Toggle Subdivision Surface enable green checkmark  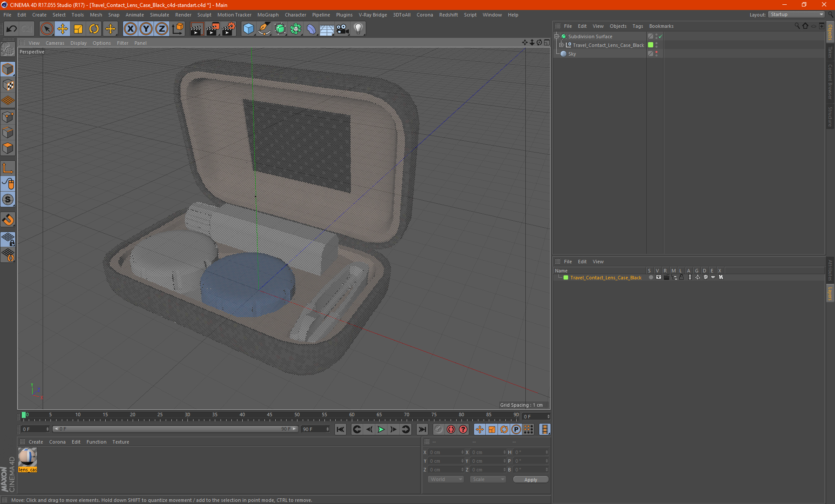tap(661, 36)
